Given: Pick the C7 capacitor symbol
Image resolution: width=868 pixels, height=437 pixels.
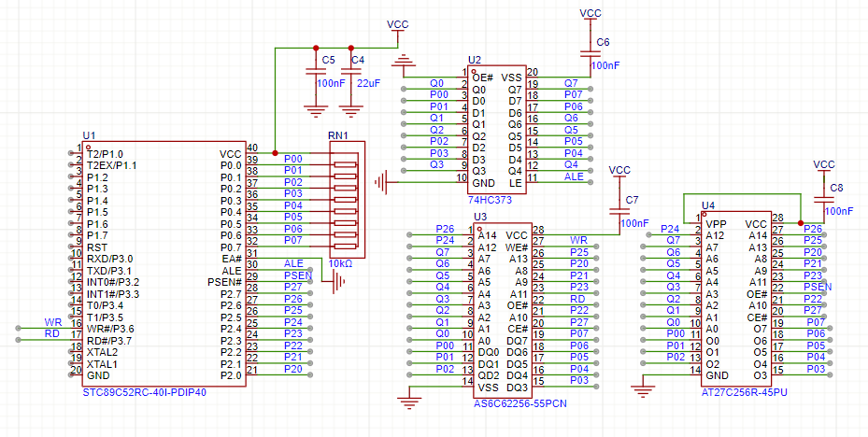Looking at the screenshot, I should click(x=619, y=211).
